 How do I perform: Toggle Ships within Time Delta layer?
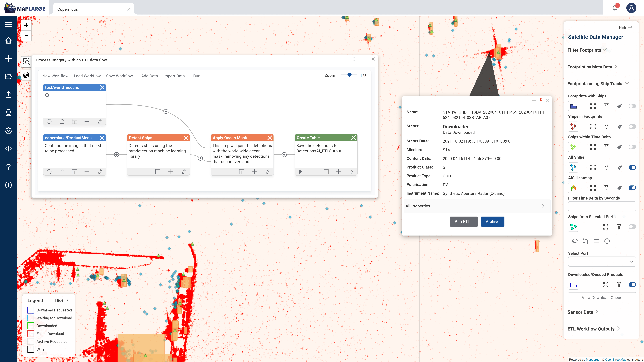coord(632,147)
